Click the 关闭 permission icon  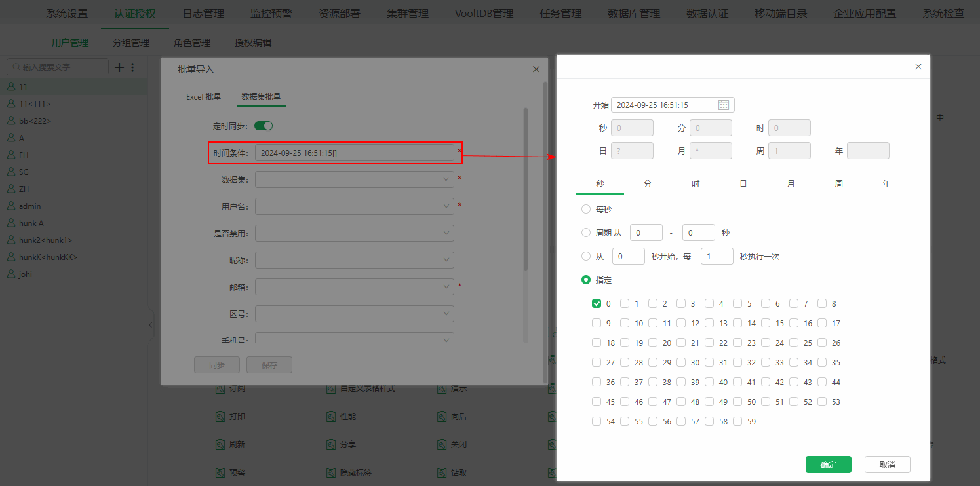pos(442,444)
